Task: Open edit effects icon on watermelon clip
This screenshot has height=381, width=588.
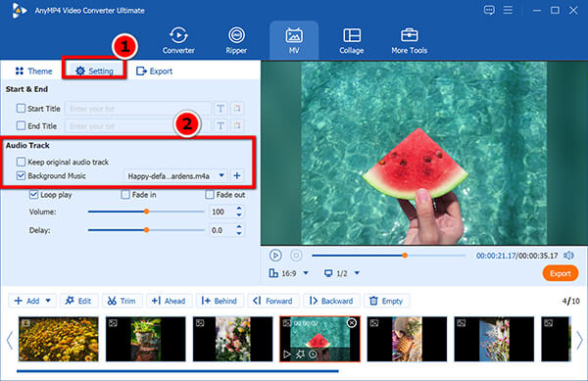Action: pos(300,354)
